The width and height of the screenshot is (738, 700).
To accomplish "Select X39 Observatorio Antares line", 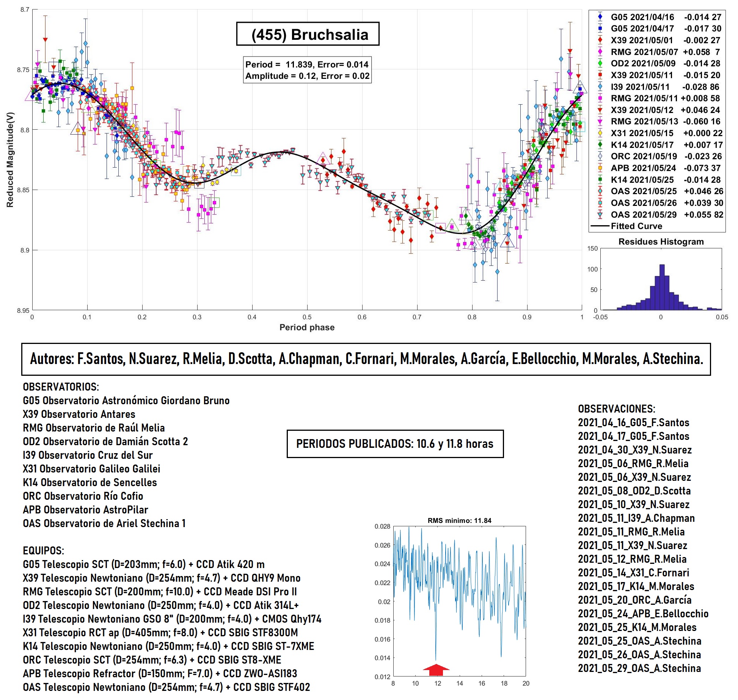I will click(x=79, y=414).
